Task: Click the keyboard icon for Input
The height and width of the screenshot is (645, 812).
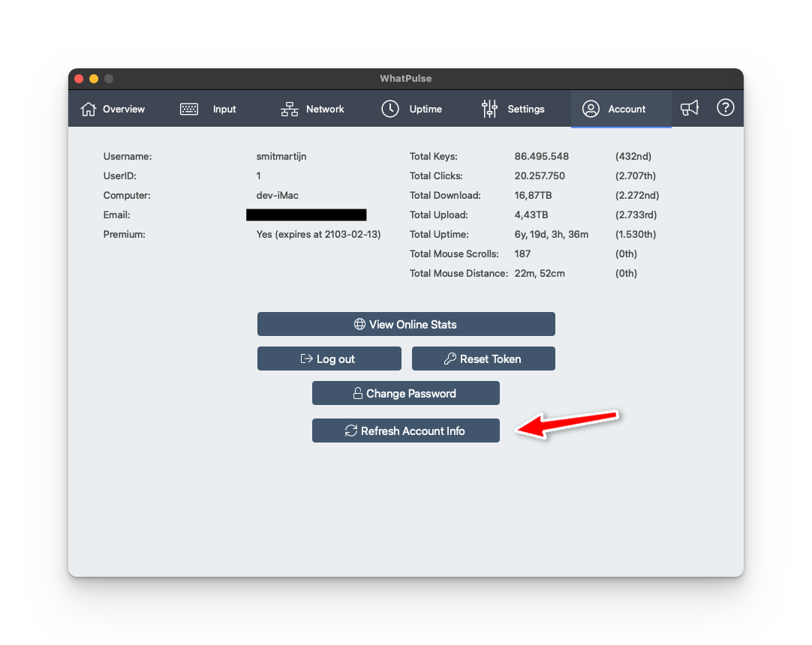Action: click(x=189, y=109)
